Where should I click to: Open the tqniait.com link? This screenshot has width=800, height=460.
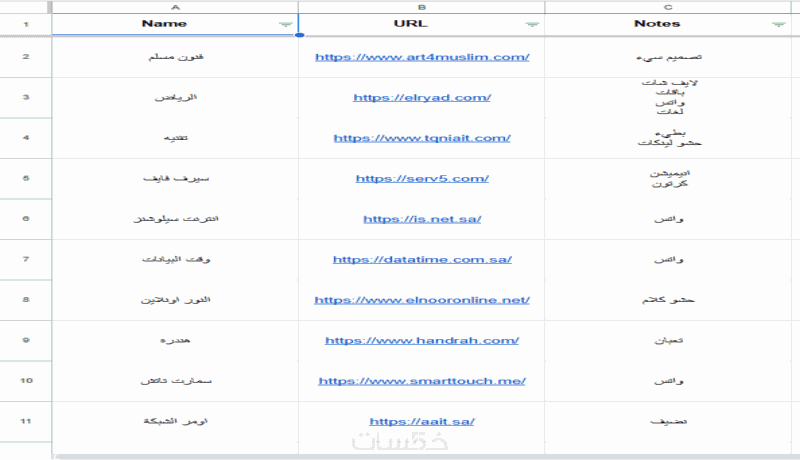click(422, 138)
